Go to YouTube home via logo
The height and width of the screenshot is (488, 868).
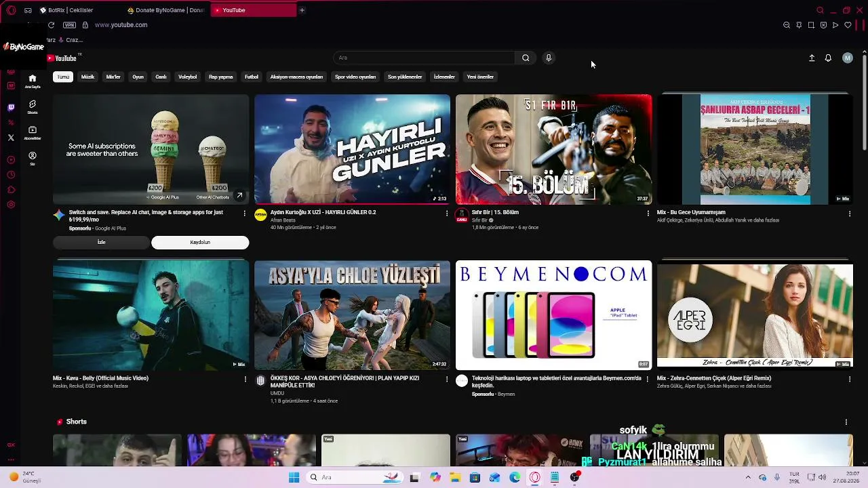(x=62, y=58)
